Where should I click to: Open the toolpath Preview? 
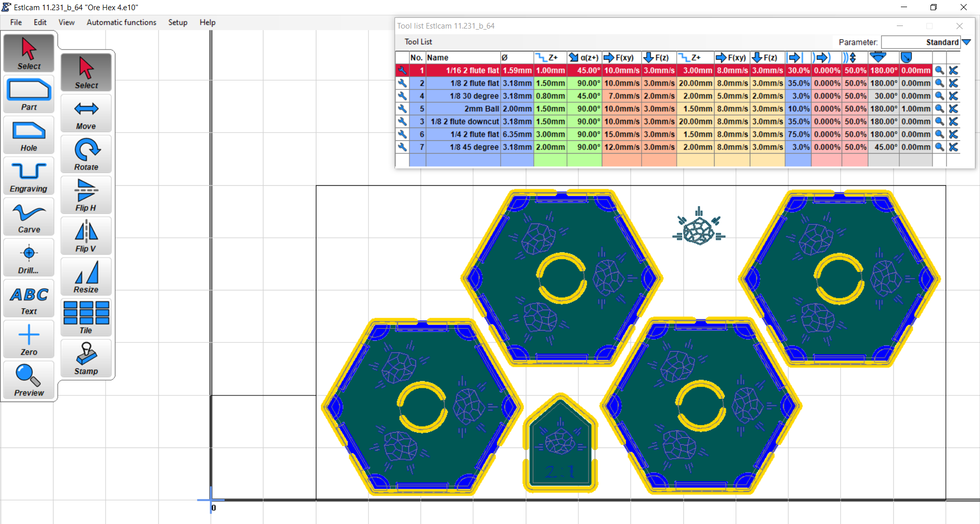pyautogui.click(x=29, y=380)
